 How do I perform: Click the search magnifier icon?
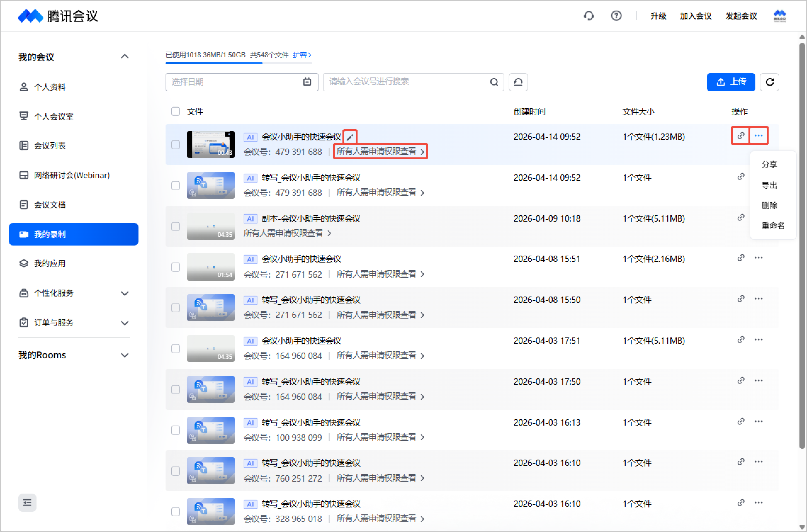(494, 82)
